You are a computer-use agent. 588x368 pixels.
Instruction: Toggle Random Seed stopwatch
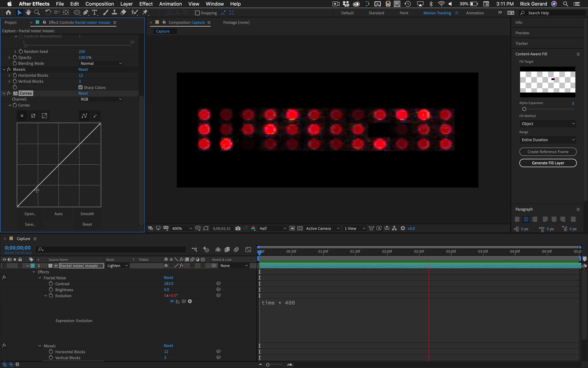(x=21, y=52)
